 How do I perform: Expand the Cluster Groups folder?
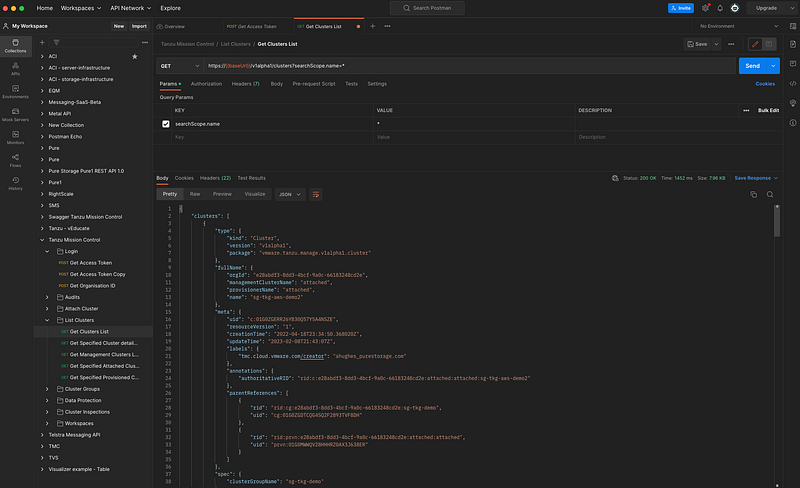47,389
